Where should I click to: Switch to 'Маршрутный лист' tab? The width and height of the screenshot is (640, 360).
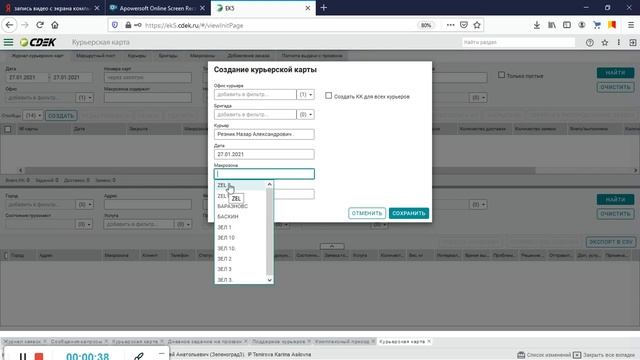(x=96, y=56)
